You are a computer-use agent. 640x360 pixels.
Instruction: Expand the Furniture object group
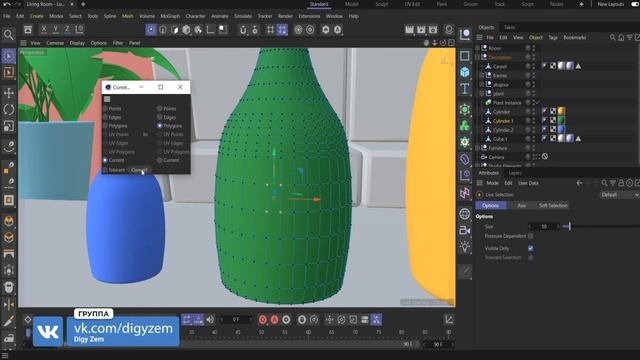tap(477, 148)
